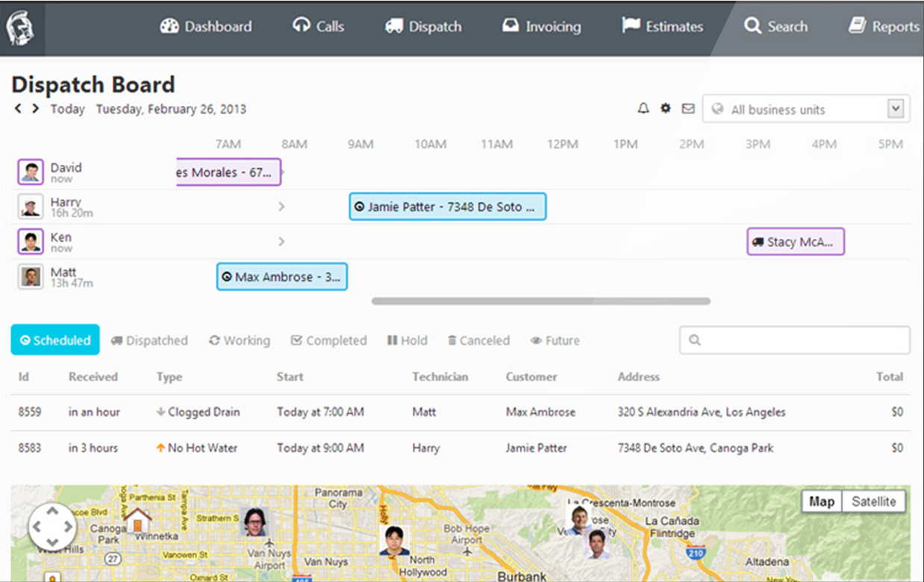Image resolution: width=924 pixels, height=582 pixels.
Task: Click the Today link
Action: point(67,109)
